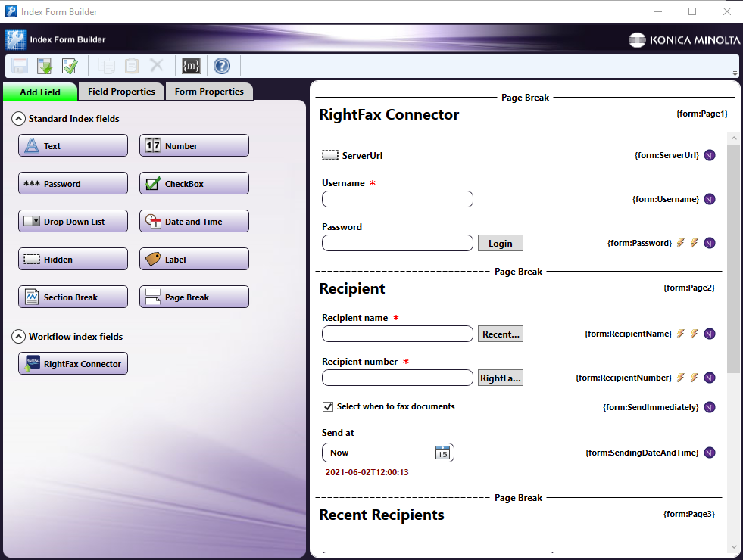Add a Drop Down List field
The width and height of the screenshot is (743, 560).
point(73,221)
